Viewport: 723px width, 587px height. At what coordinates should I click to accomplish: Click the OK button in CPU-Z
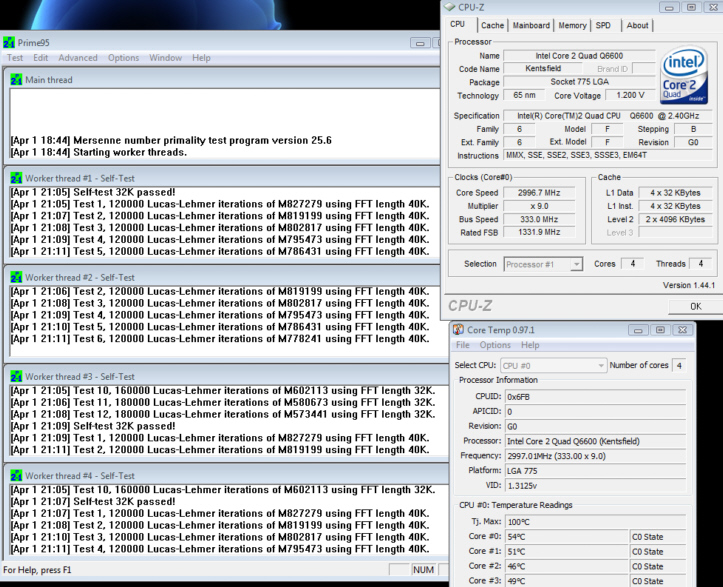696,306
